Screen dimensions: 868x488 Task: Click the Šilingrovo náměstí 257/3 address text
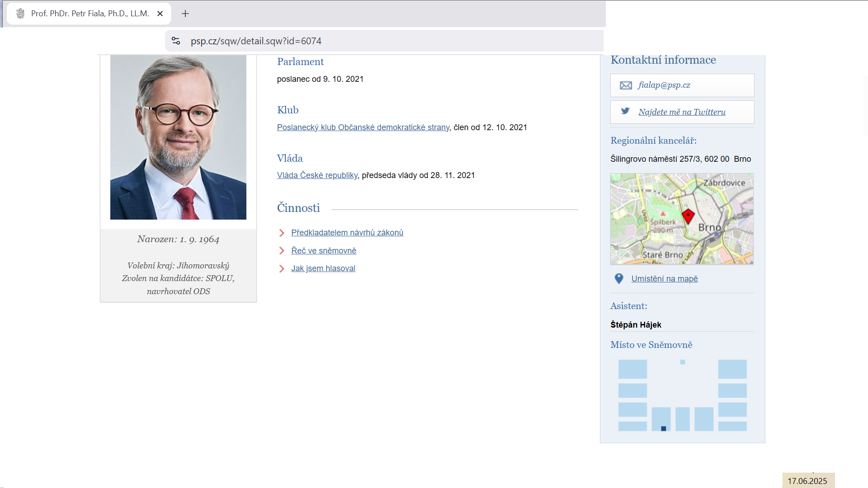680,159
